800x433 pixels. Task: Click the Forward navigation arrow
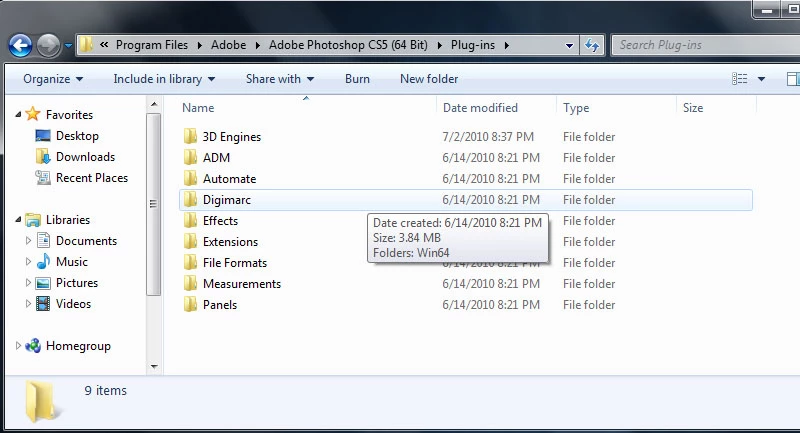[x=48, y=46]
